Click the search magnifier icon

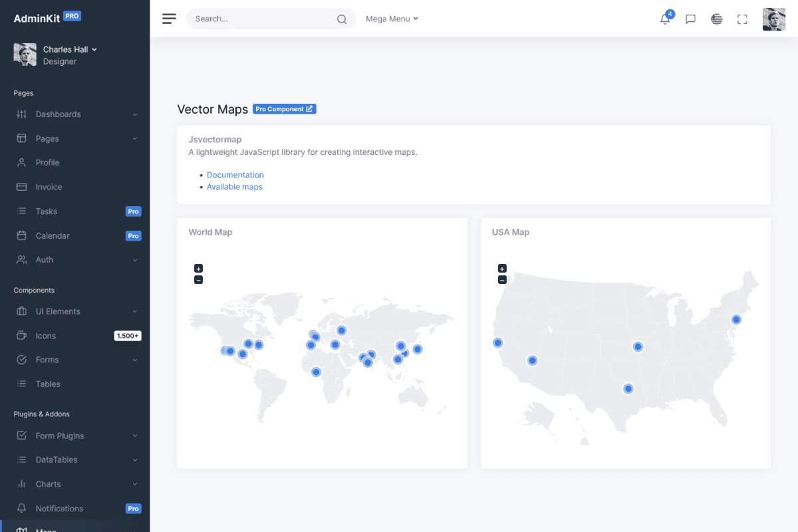click(x=342, y=19)
